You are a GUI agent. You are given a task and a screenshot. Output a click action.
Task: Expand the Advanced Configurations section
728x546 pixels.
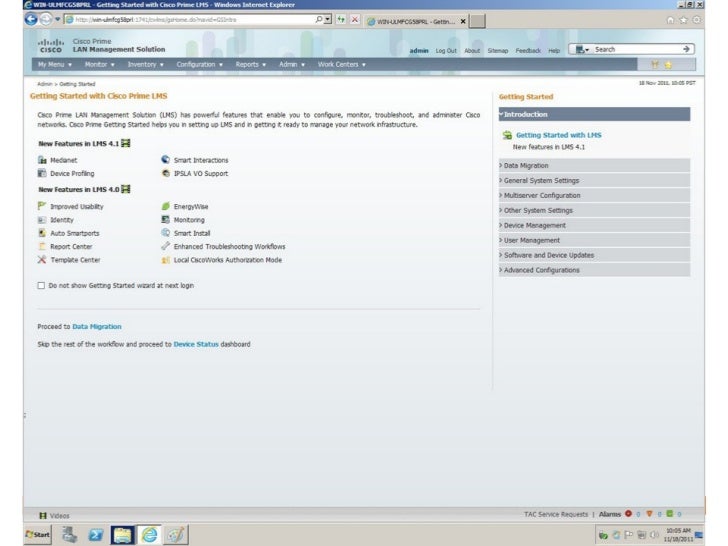coord(594,270)
